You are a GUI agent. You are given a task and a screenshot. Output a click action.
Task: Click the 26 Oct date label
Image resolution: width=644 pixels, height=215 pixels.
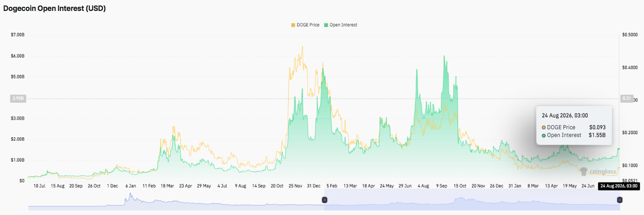94,186
